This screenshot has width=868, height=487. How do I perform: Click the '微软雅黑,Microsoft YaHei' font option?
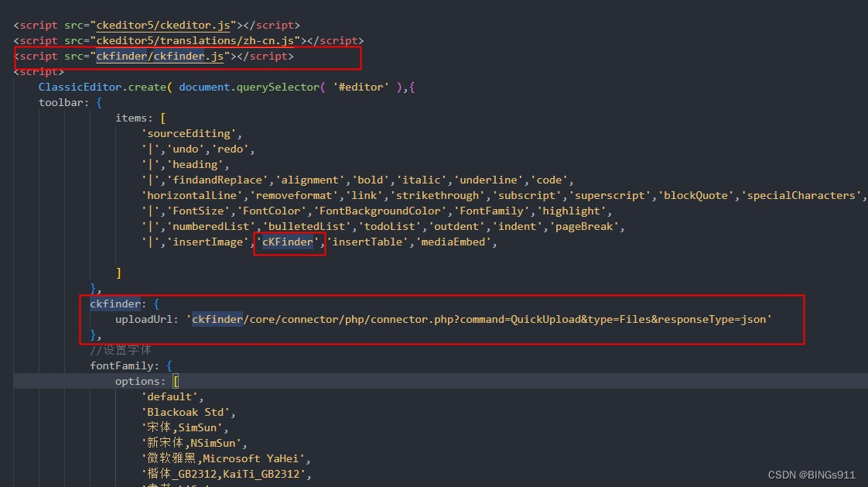(x=223, y=459)
